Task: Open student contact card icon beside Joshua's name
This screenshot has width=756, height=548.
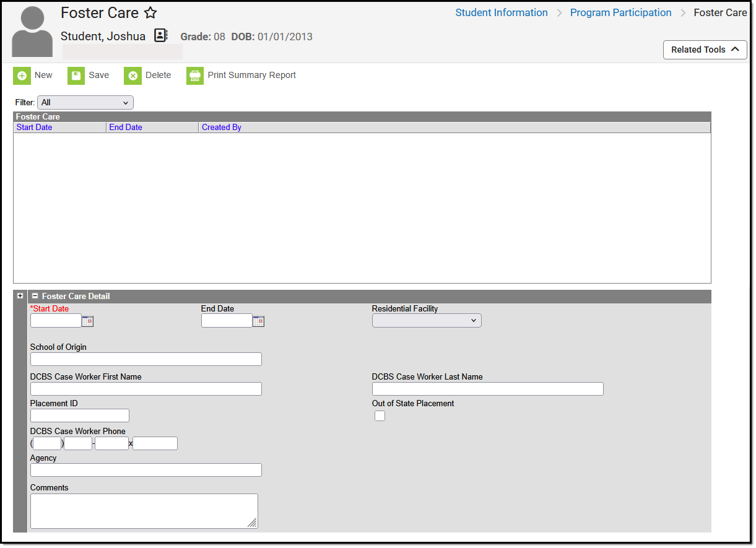Action: [x=160, y=35]
